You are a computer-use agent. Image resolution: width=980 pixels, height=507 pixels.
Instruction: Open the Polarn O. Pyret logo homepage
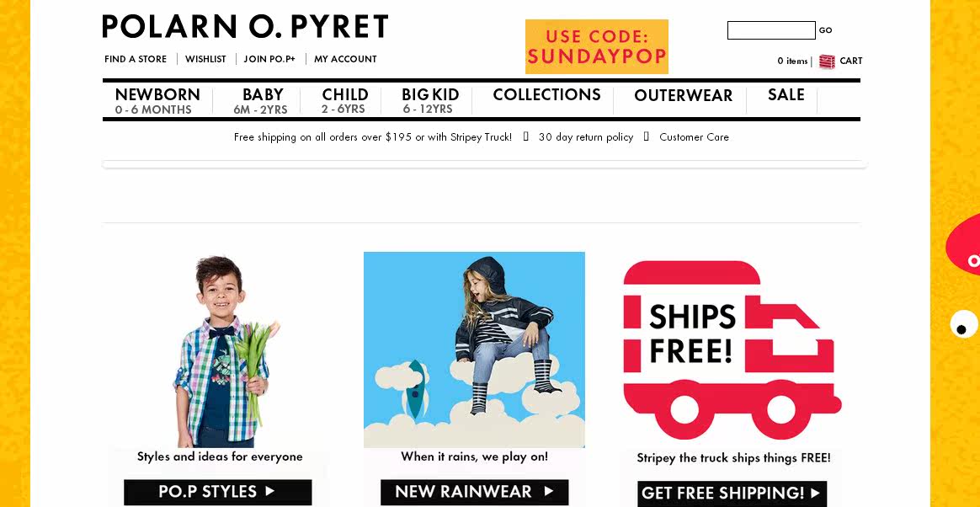click(245, 27)
